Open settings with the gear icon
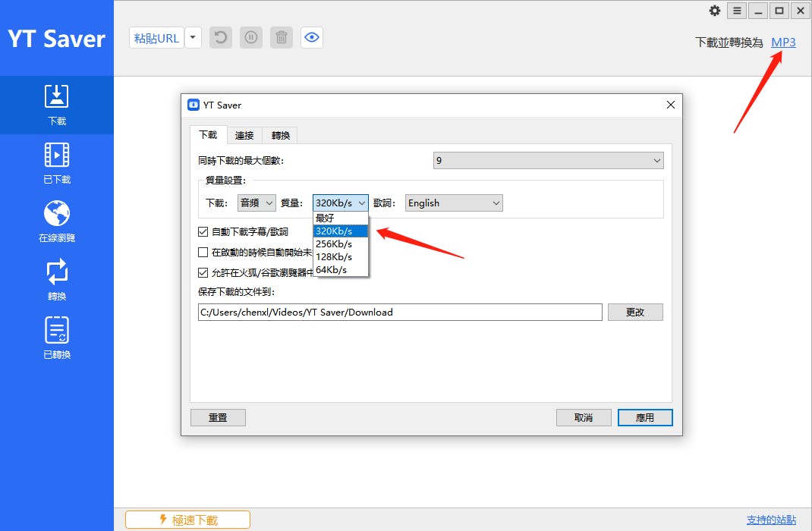 [715, 11]
